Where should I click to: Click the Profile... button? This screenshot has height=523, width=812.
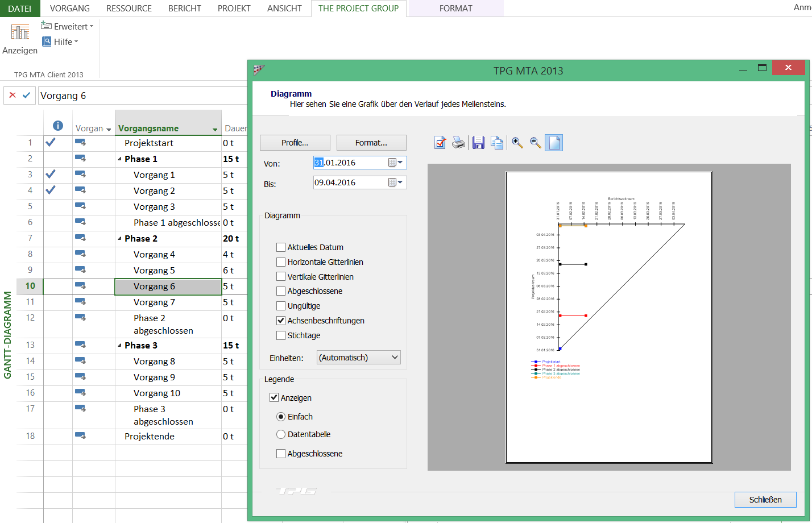click(x=295, y=143)
